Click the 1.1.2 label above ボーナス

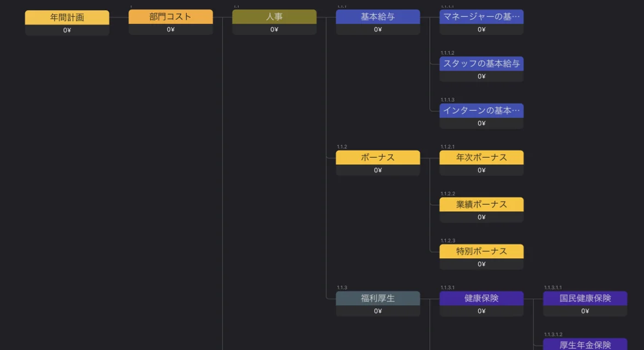(x=341, y=146)
